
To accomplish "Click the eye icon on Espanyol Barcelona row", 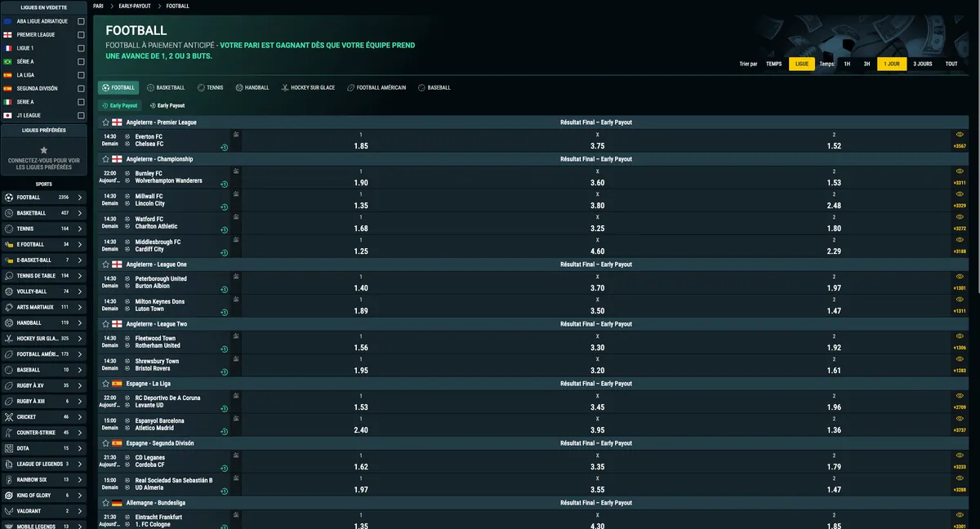I will (960, 419).
